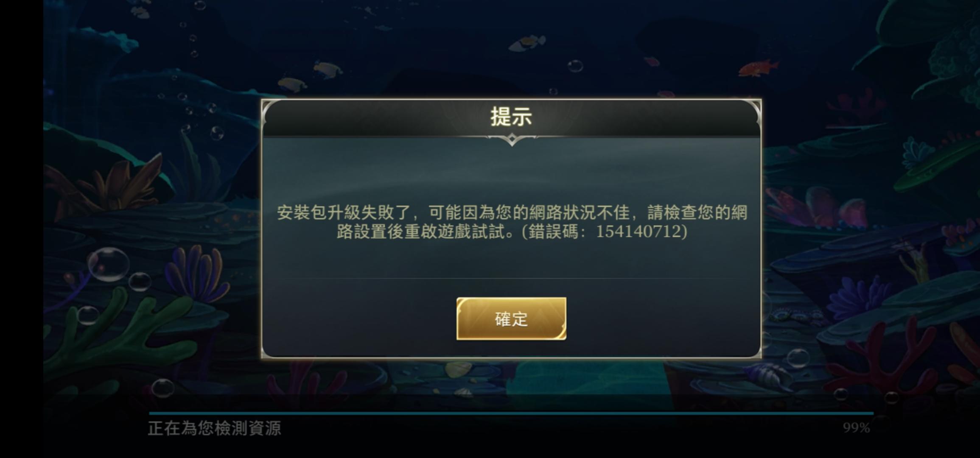Viewport: 980px width, 458px height.
Task: Tap the bubble at the bottom left corner
Action: 163,388
